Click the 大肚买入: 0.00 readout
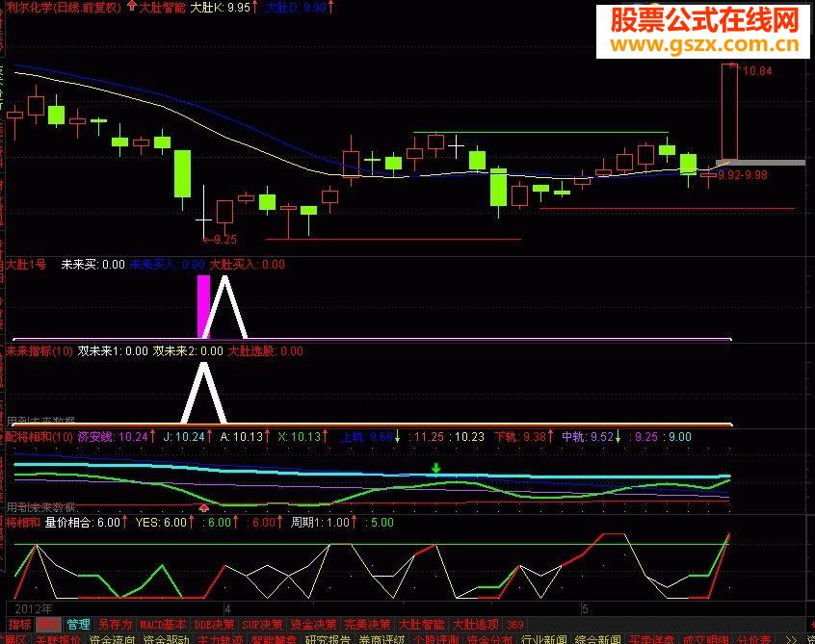The image size is (815, 644). coord(248,265)
